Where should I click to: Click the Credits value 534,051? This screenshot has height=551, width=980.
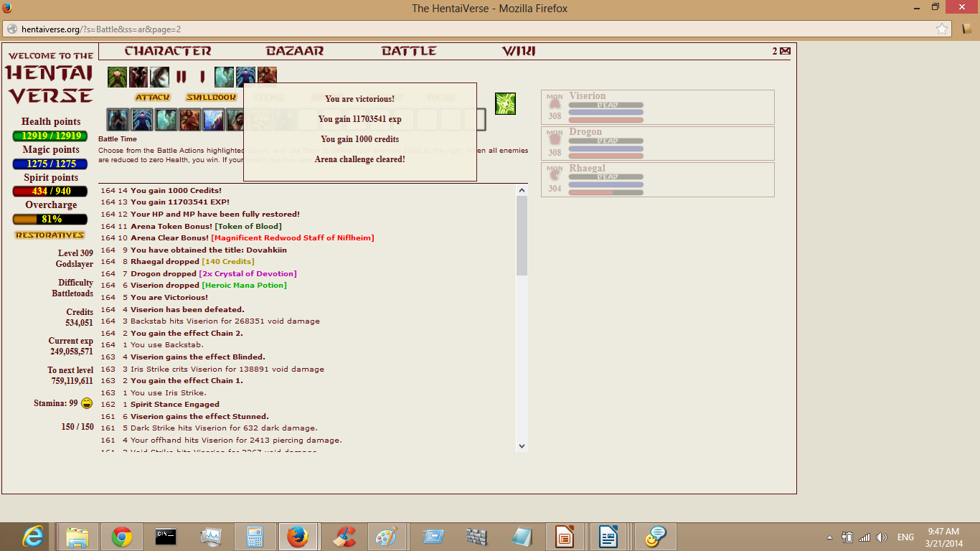click(x=79, y=323)
